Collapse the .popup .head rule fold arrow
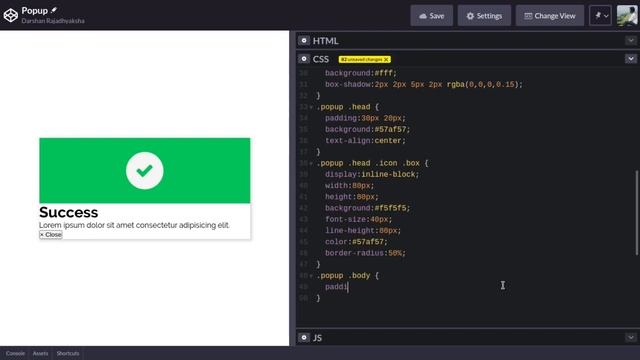The height and width of the screenshot is (360, 640). [x=311, y=107]
